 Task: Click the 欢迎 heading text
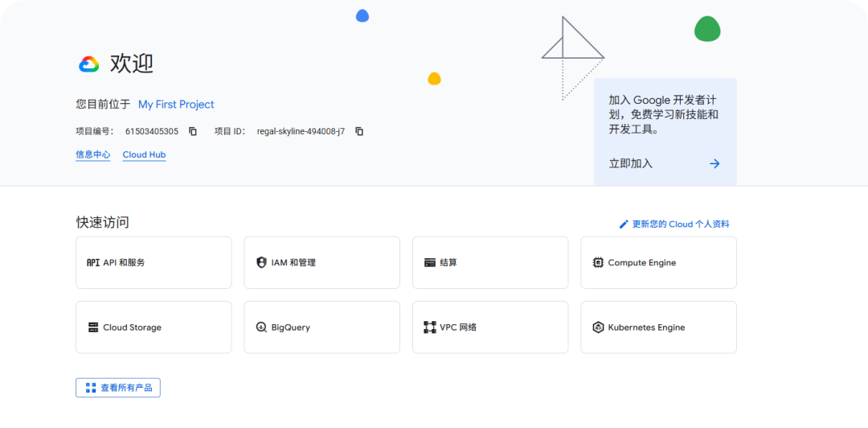(x=132, y=64)
